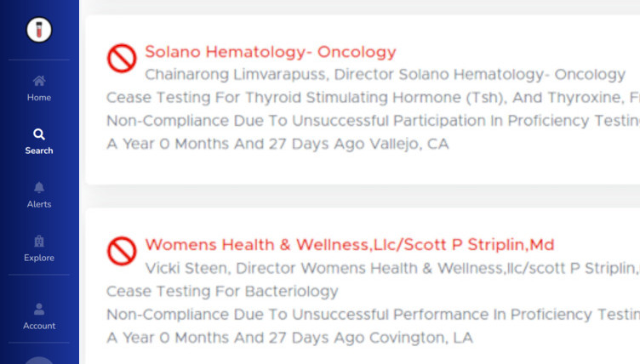Click Cease Testing For Bacteriology text

222,292
